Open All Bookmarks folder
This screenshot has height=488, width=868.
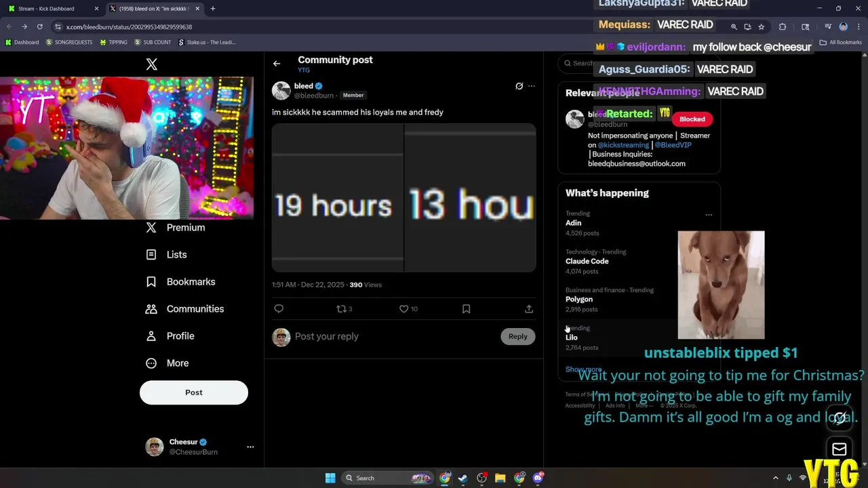[841, 42]
